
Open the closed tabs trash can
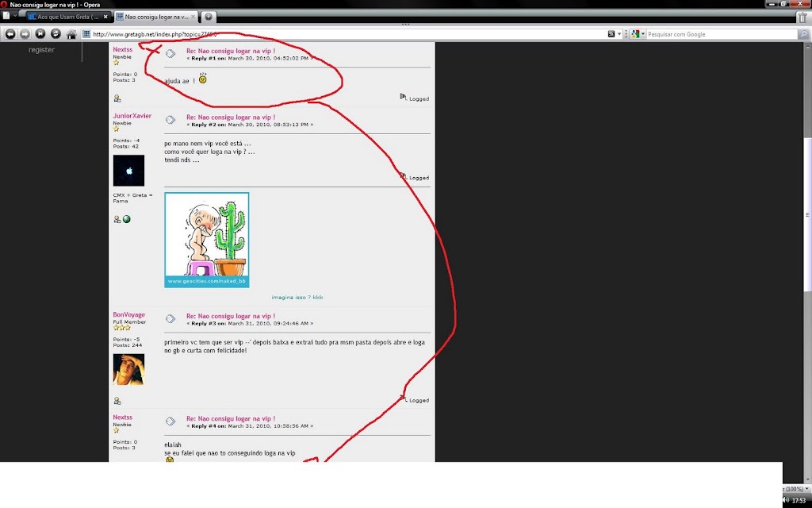[802, 17]
